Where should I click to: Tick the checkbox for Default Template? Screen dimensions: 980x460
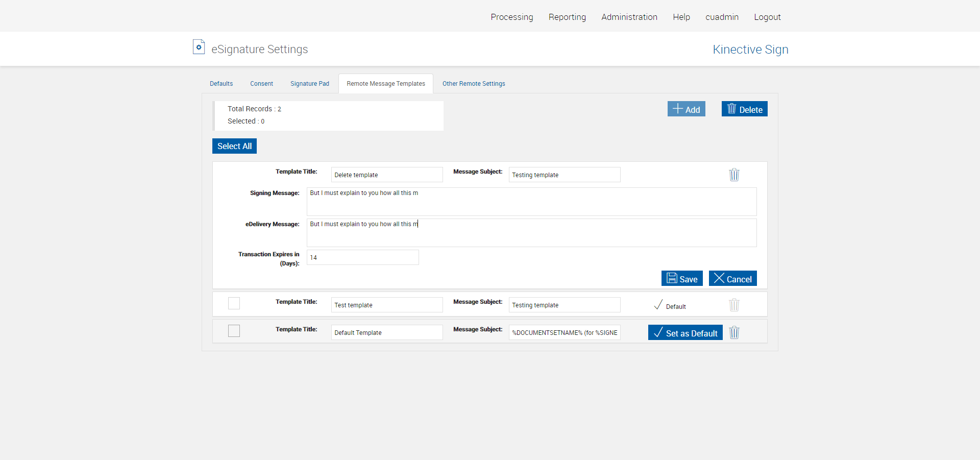point(234,331)
